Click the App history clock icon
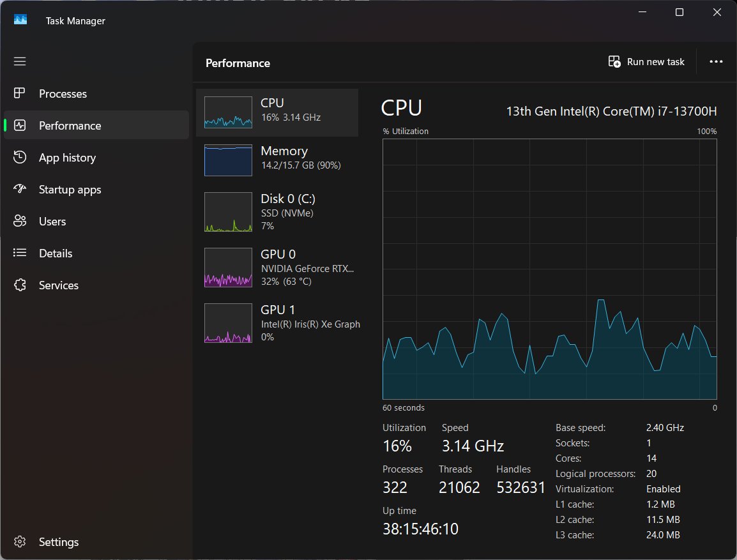 tap(20, 157)
